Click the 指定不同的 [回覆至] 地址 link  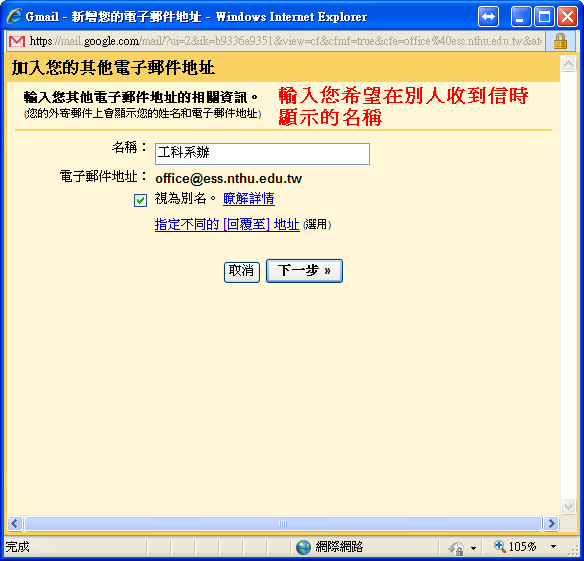pyautogui.click(x=227, y=225)
